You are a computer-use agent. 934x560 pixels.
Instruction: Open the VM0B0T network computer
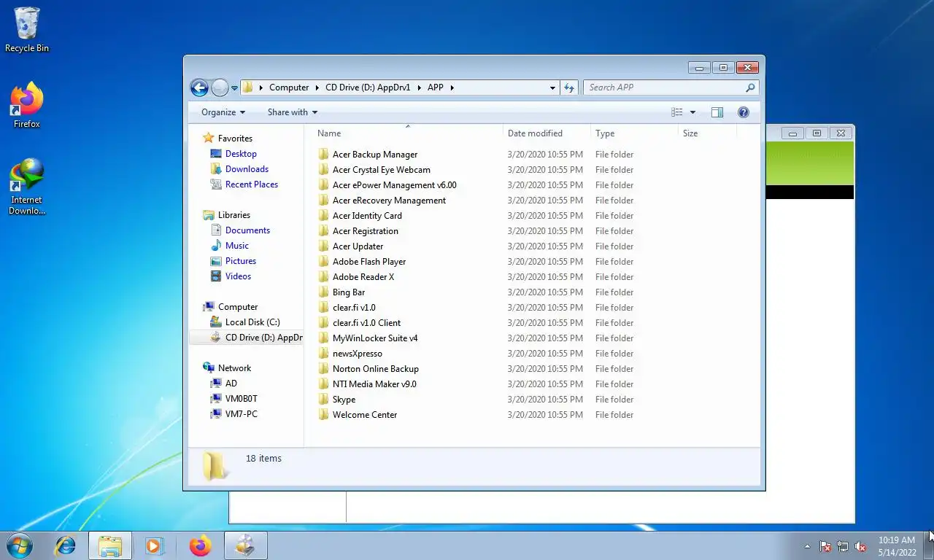241,399
